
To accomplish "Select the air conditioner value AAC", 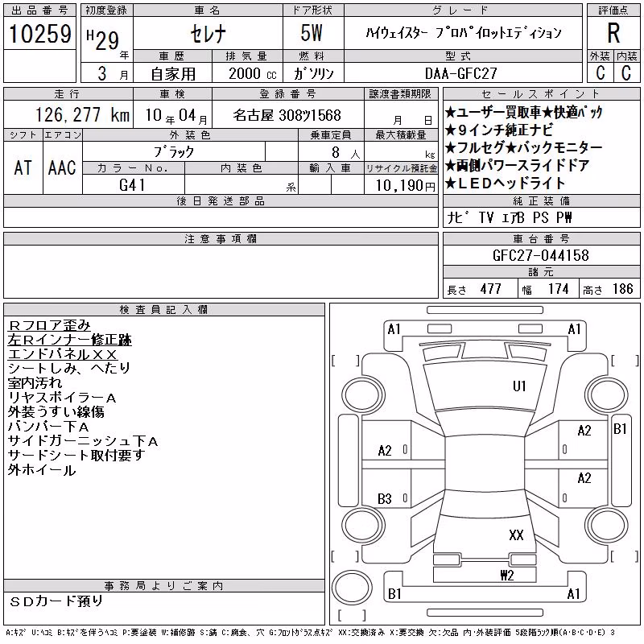I will pyautogui.click(x=62, y=167).
